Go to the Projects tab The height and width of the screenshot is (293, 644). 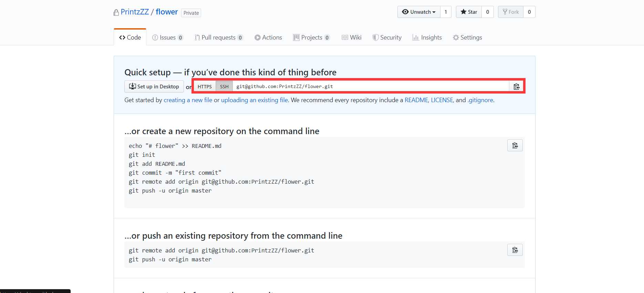(312, 37)
